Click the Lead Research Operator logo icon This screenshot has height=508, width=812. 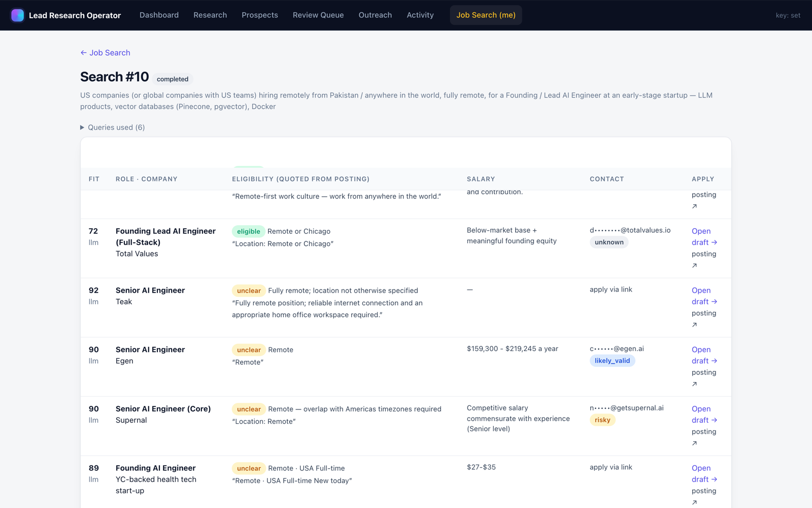[17, 15]
